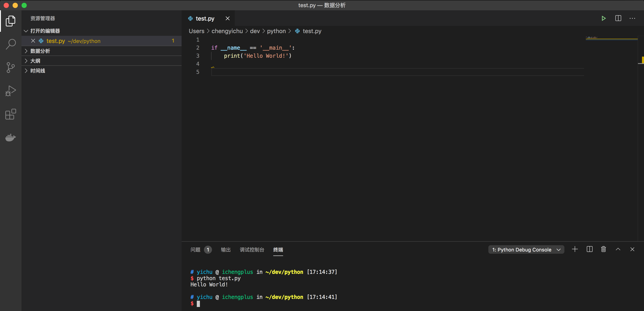This screenshot has width=644, height=311.
Task: Maximize the panel with the up chevron
Action: click(x=618, y=249)
